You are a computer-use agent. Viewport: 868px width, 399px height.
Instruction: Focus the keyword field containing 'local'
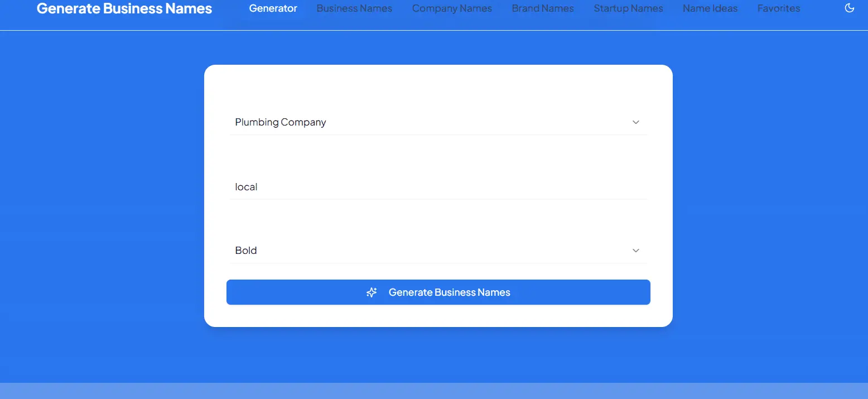coord(438,187)
